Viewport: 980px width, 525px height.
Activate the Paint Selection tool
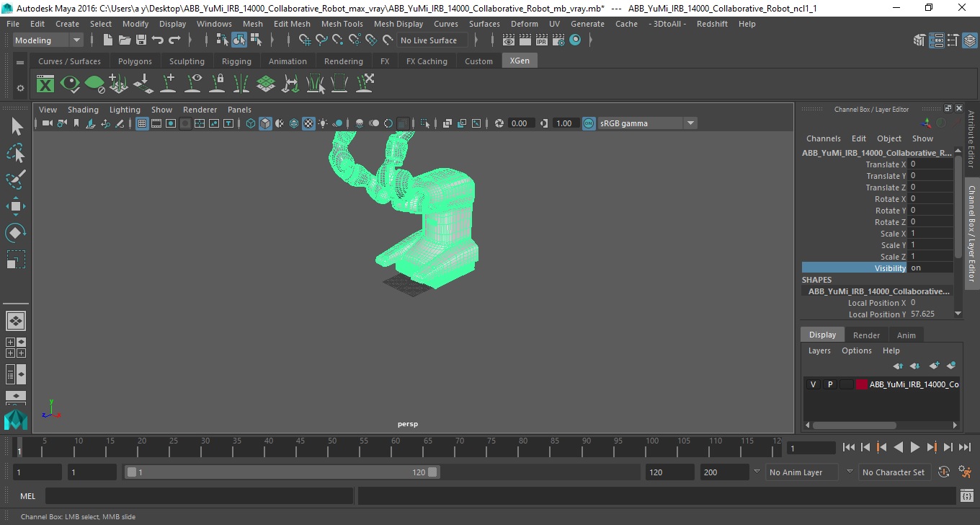tap(16, 180)
